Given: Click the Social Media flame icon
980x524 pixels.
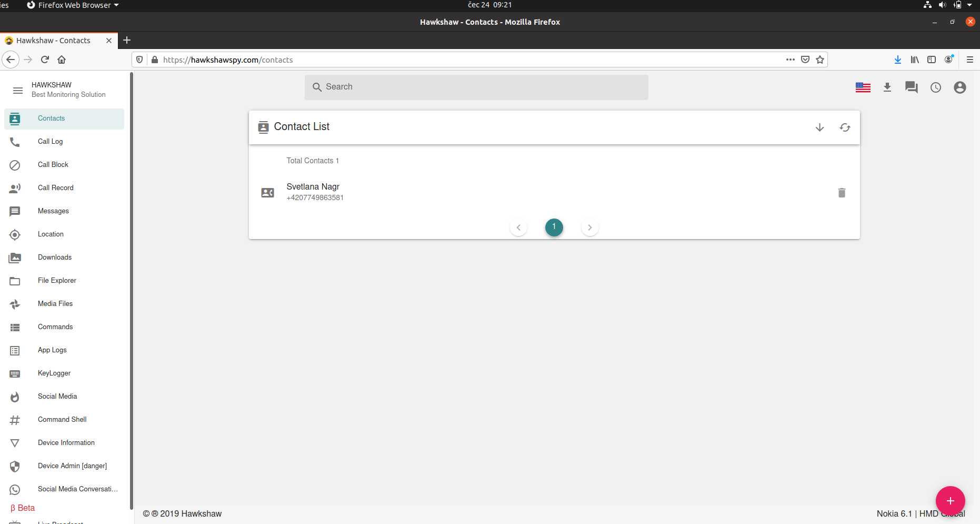Looking at the screenshot, I should click(x=15, y=397).
